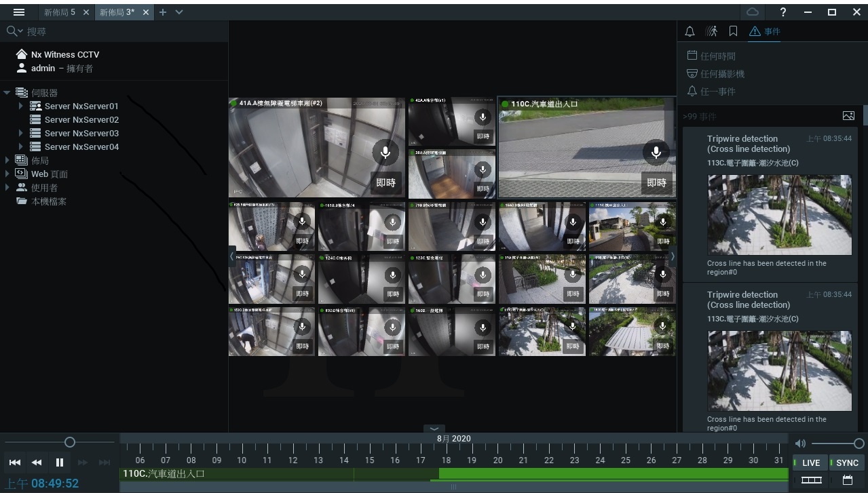This screenshot has height=493, width=868.
Task: Click the help question mark icon
Action: pos(783,12)
